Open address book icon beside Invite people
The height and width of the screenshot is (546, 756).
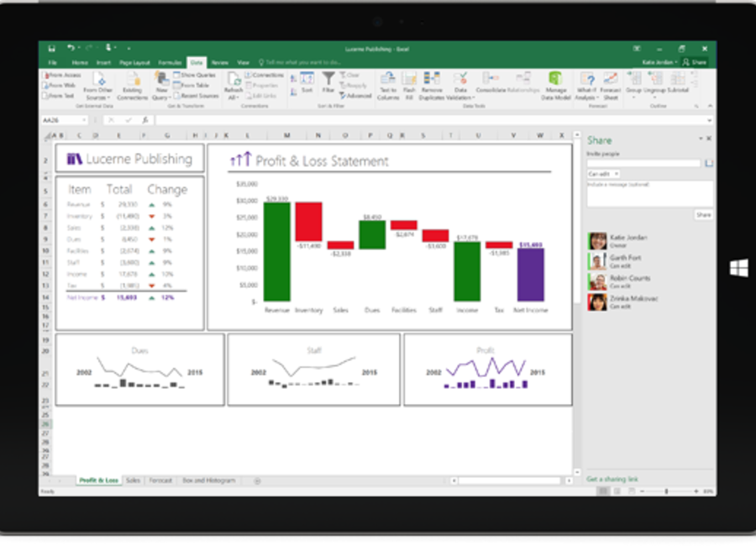click(x=708, y=164)
